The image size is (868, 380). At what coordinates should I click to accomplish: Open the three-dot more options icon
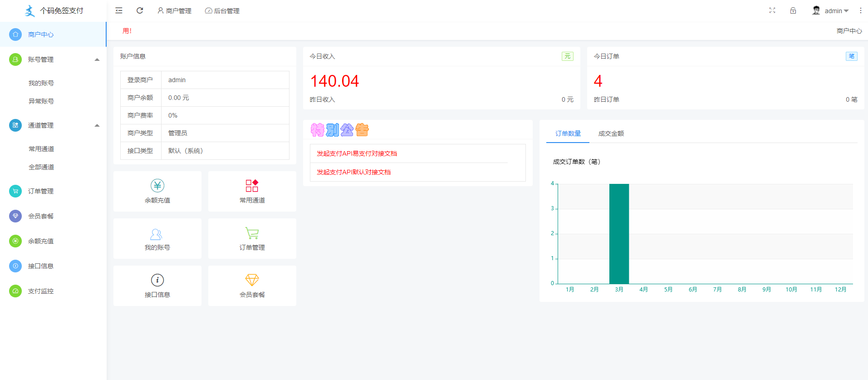coord(860,10)
